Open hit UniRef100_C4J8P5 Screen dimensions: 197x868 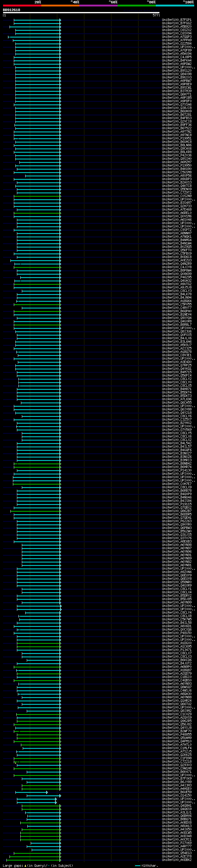(x=176, y=57)
